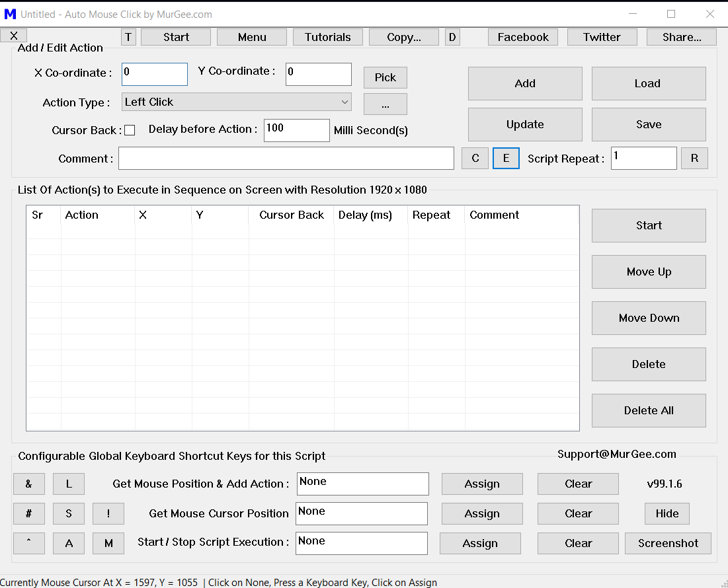
Task: Toggle the S shortcut modifier key
Action: click(x=68, y=513)
